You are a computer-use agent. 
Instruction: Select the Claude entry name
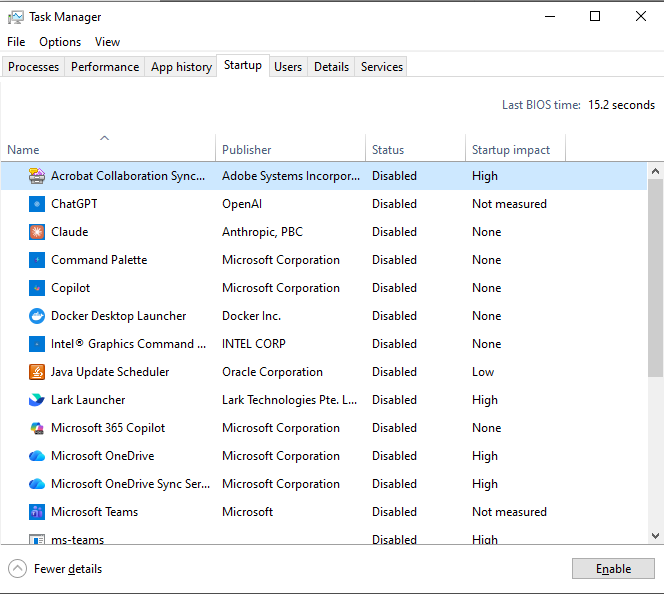[x=69, y=232]
